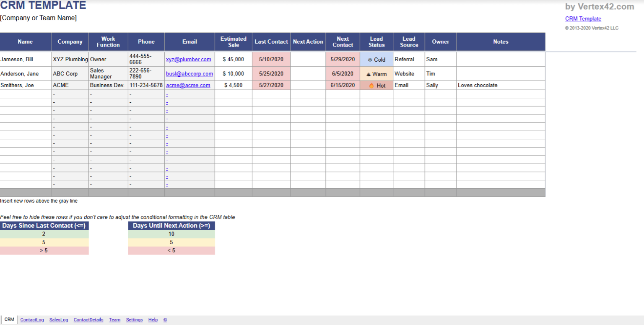Viewport: 644px width, 325px height.
Task: Open the Team sheet tab
Action: coord(114,320)
